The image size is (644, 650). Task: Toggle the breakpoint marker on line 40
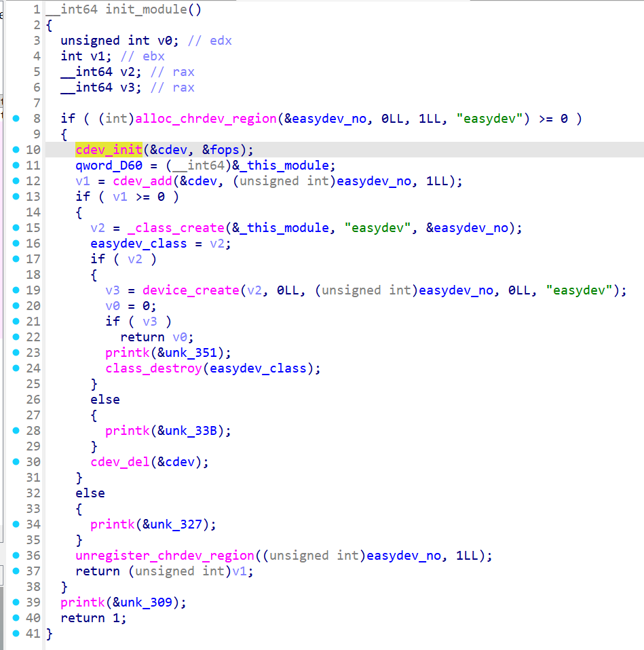pos(17,618)
